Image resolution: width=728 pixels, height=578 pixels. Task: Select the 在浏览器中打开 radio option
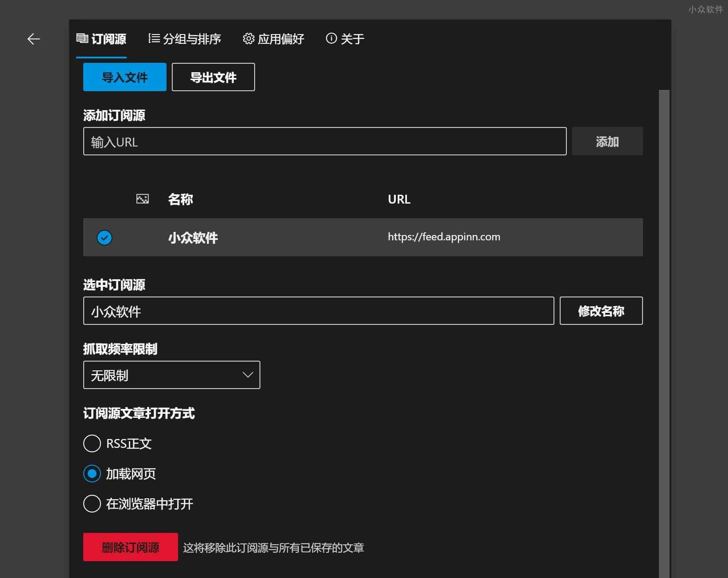(138, 504)
